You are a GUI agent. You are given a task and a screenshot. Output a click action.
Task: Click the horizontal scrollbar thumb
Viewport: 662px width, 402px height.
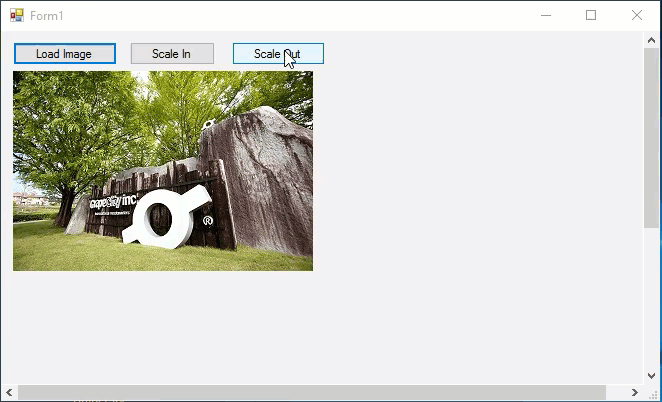click(x=312, y=393)
